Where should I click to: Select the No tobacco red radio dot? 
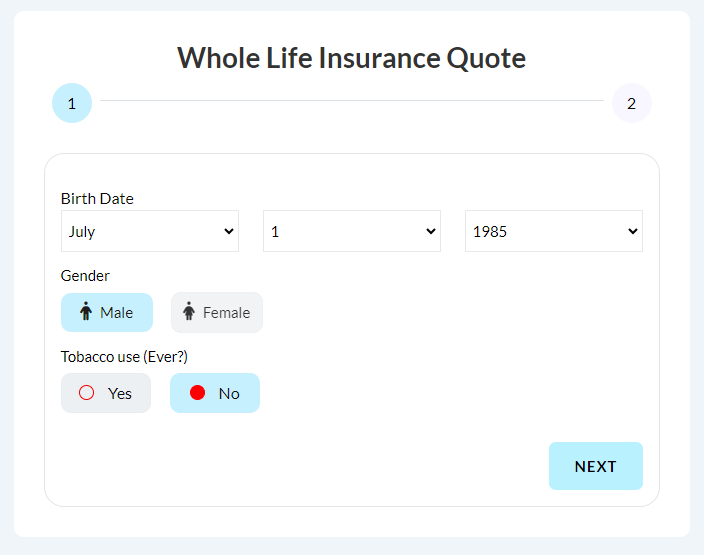click(197, 392)
